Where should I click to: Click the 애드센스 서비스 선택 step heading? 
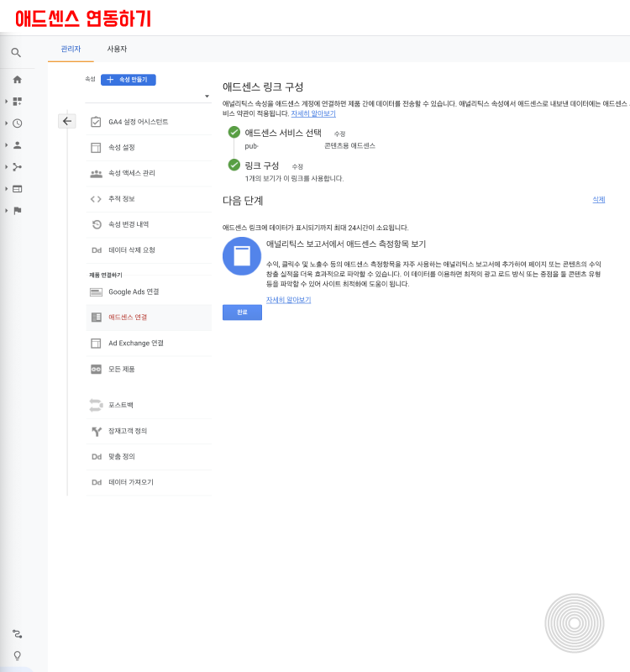(283, 134)
